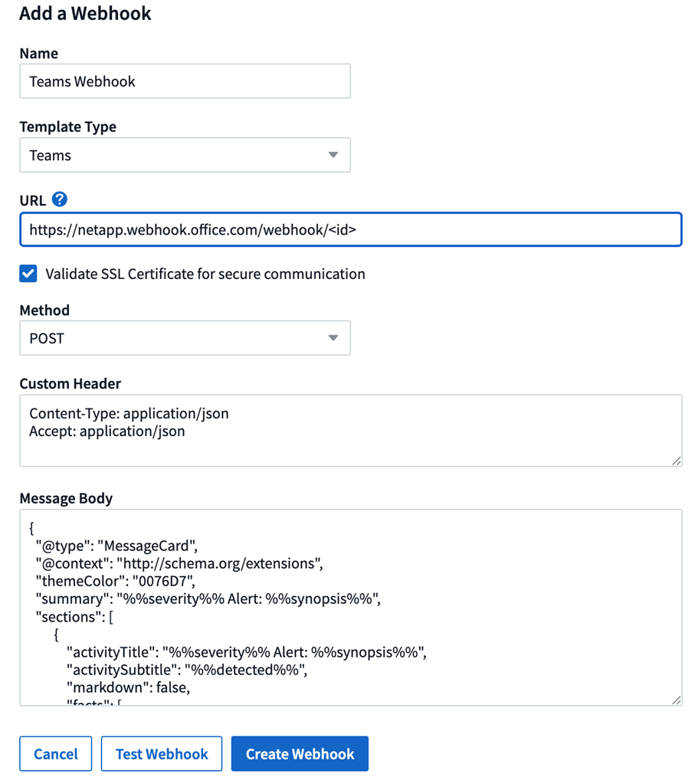Place cursor on the Content-Type header line
Image resolution: width=692 pixels, height=784 pixels.
click(x=129, y=414)
